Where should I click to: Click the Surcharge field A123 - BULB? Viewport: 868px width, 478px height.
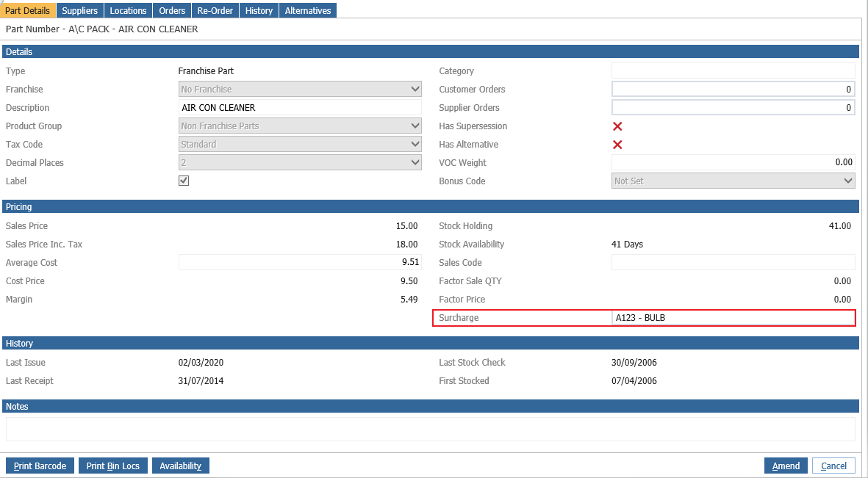click(x=733, y=317)
